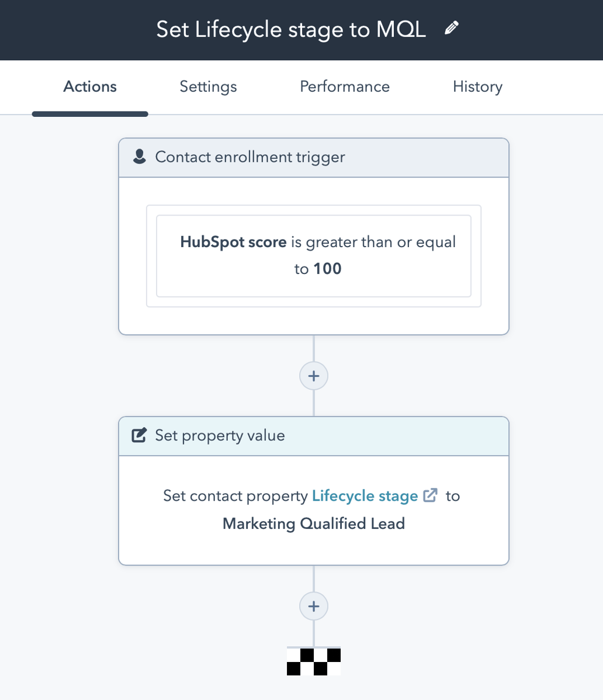The height and width of the screenshot is (700, 603).
Task: Select the checkered end-of-workflow marker
Action: [313, 660]
